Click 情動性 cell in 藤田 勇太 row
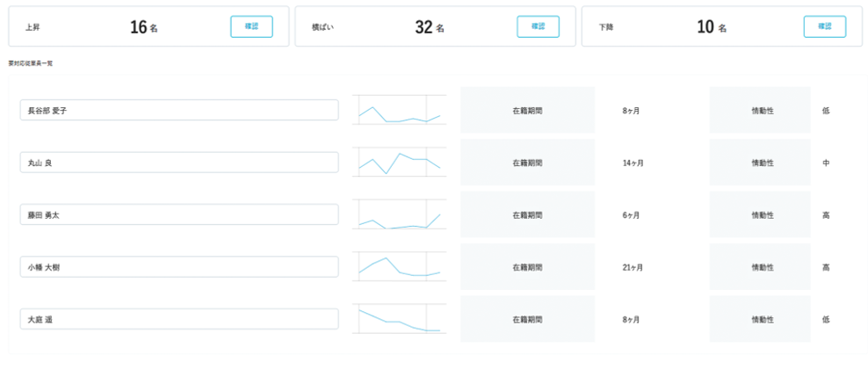Screen dimensions: 868x370 pos(762,215)
